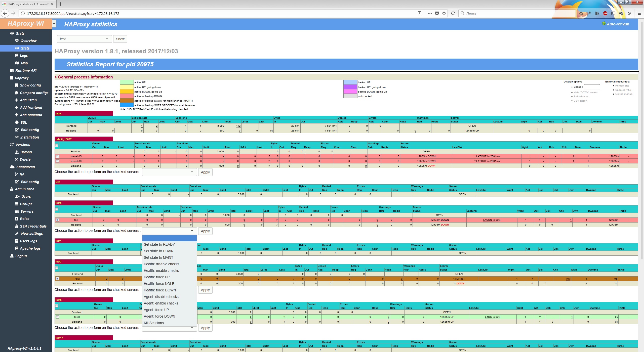Select 'Set state to MAINT' option
Screen dimensions: 644x352
click(158, 257)
